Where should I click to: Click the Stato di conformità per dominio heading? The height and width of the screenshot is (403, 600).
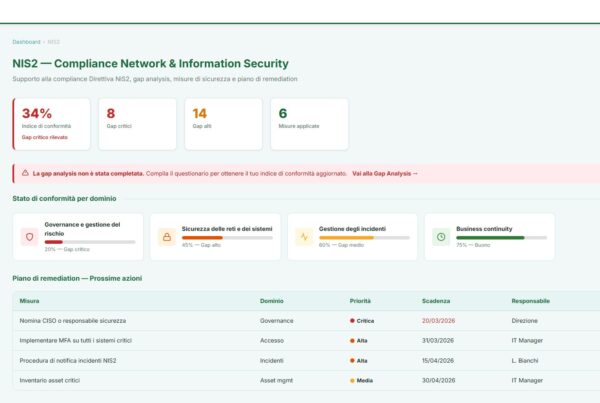coord(64,199)
